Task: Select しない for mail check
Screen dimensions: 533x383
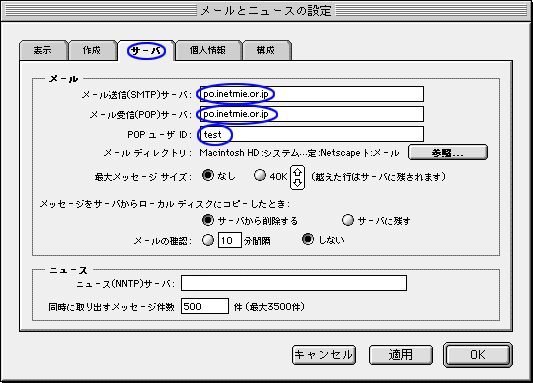Action: (308, 239)
